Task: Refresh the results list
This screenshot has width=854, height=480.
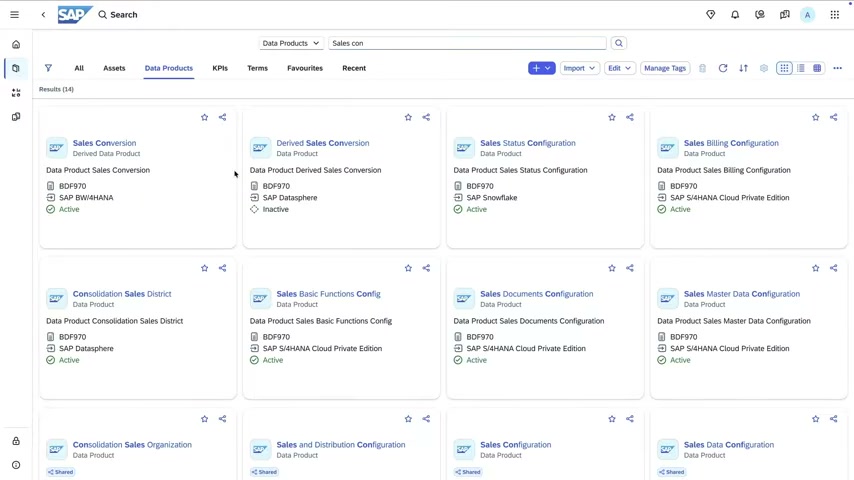Action: coord(723,68)
